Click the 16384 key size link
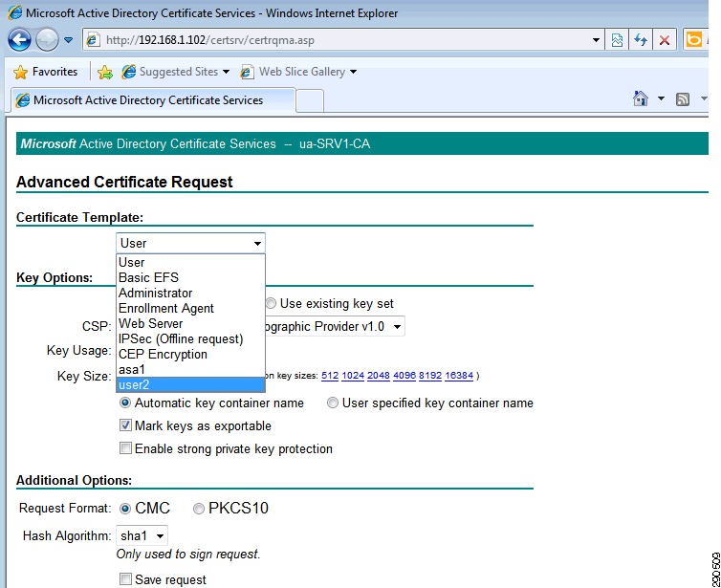Image resolution: width=721 pixels, height=588 pixels. tap(459, 376)
